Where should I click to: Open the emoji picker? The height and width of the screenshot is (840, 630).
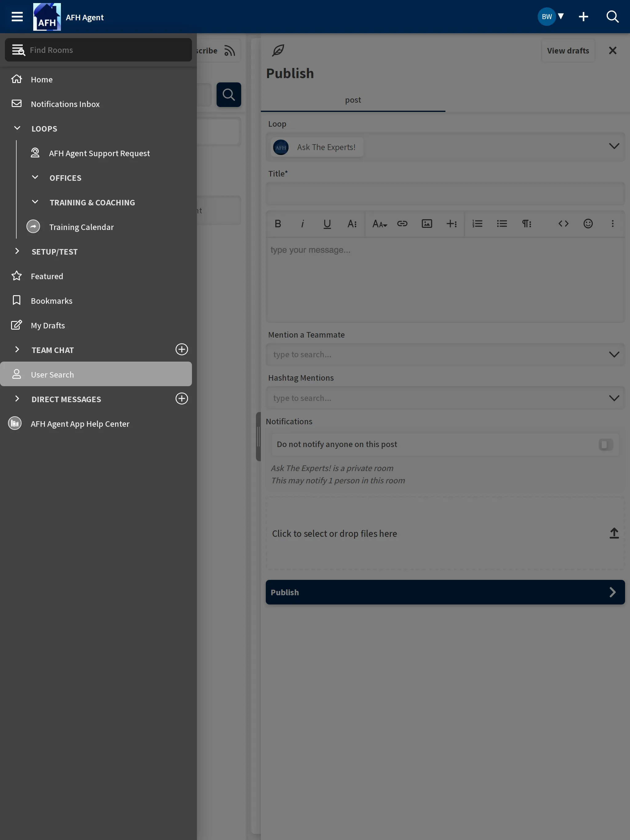point(588,224)
